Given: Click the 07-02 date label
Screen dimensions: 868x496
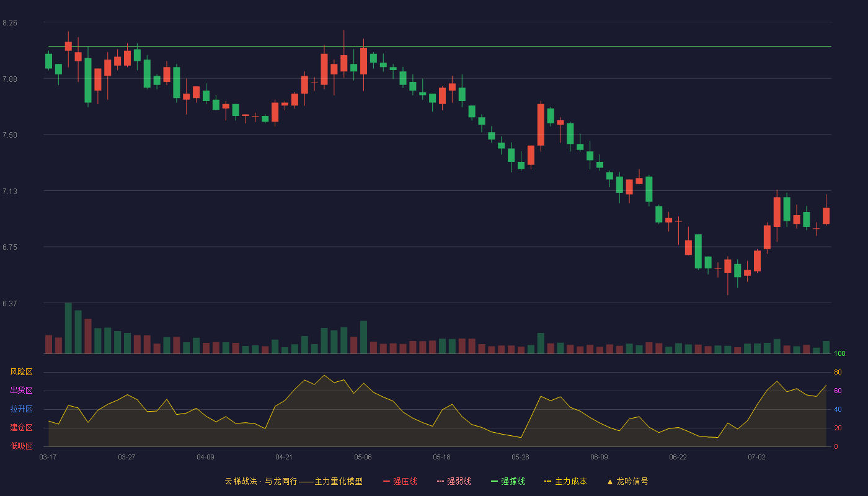Looking at the screenshot, I should pos(756,457).
